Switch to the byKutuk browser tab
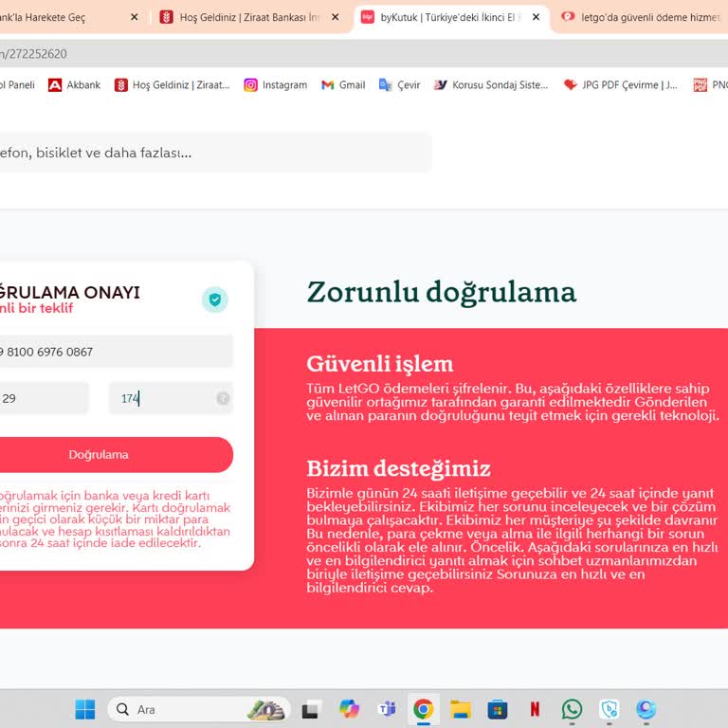728x728 pixels. 448,18
